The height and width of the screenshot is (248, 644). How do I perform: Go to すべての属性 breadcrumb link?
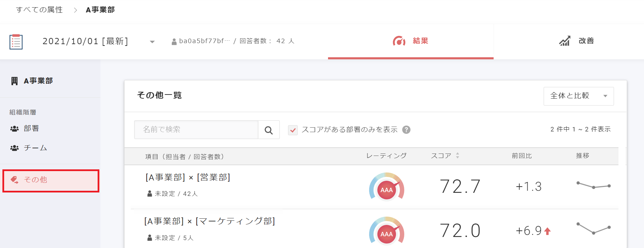39,10
